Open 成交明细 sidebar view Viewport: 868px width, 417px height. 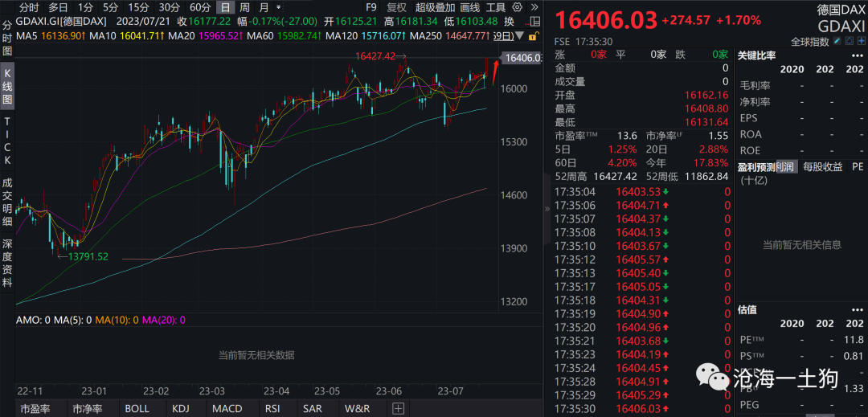[x=8, y=202]
